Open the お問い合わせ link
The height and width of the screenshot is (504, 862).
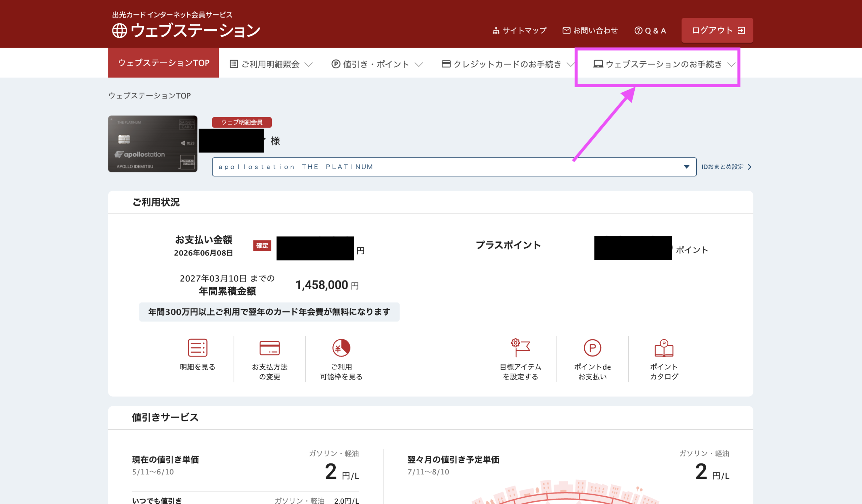pyautogui.click(x=590, y=30)
